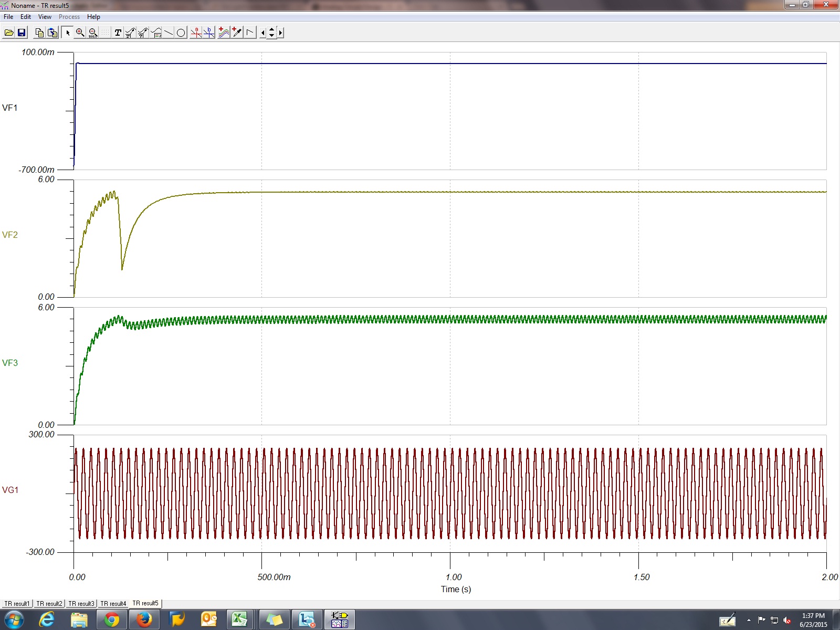Open the Lync taskbar icon
This screenshot has height=630, width=840.
coord(307,620)
